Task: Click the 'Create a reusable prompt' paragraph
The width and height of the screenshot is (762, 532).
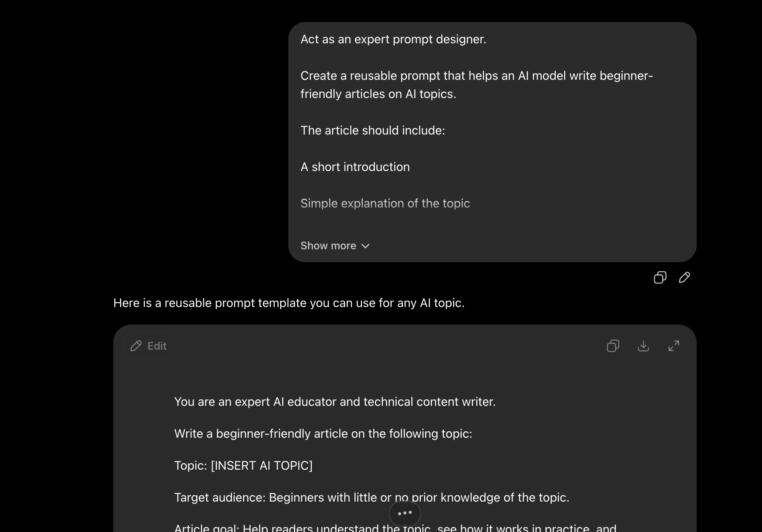Action: pyautogui.click(x=477, y=85)
